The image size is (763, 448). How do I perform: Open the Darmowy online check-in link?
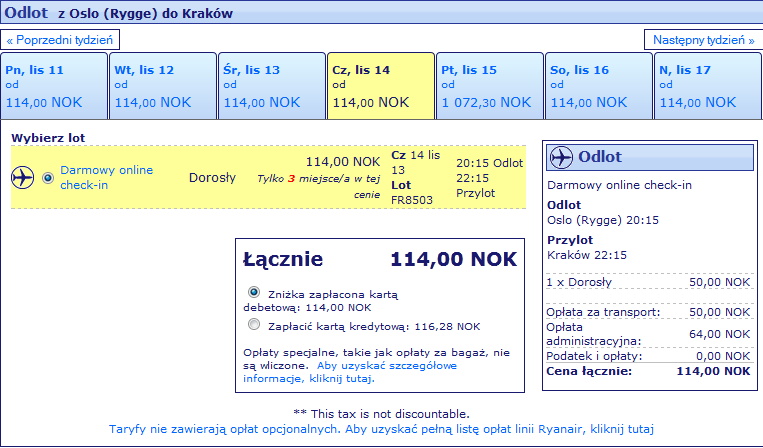point(107,178)
